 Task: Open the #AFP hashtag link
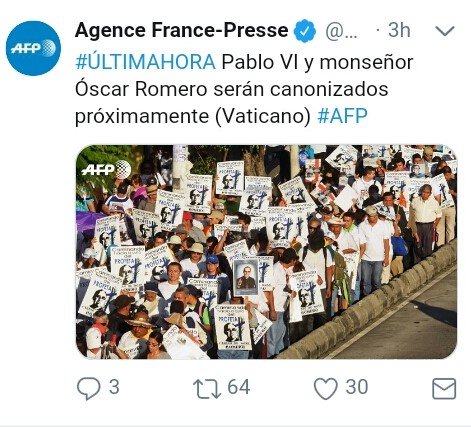click(x=342, y=116)
